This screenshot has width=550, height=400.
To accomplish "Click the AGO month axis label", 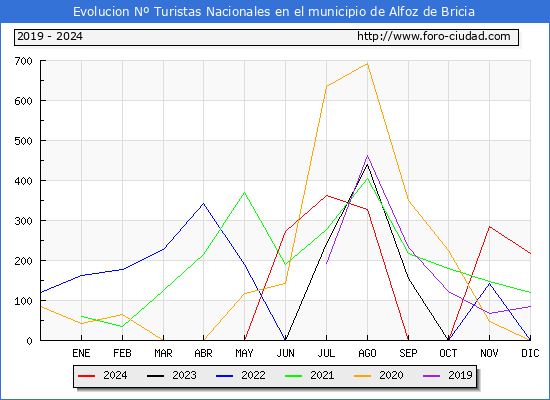I will (367, 353).
